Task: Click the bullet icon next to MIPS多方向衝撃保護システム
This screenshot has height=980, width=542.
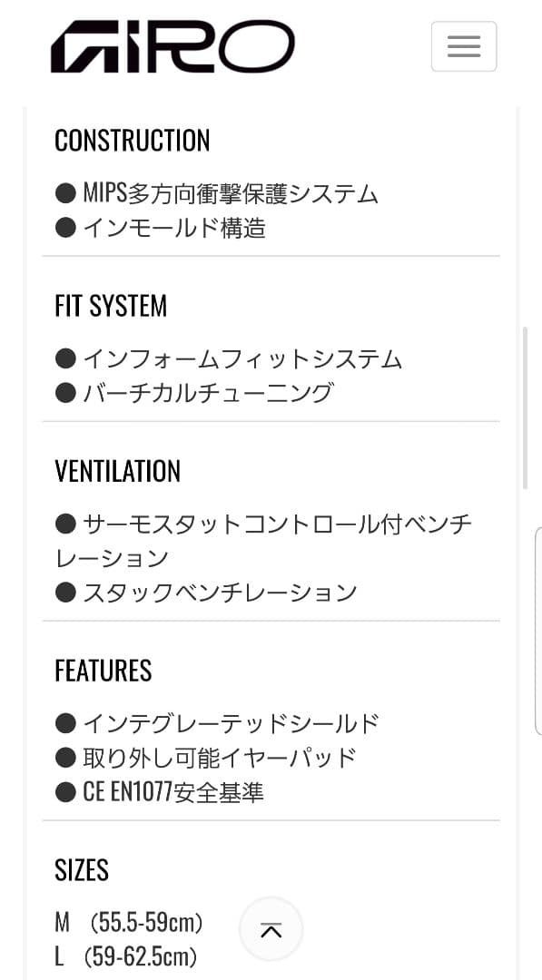Action: 65,193
